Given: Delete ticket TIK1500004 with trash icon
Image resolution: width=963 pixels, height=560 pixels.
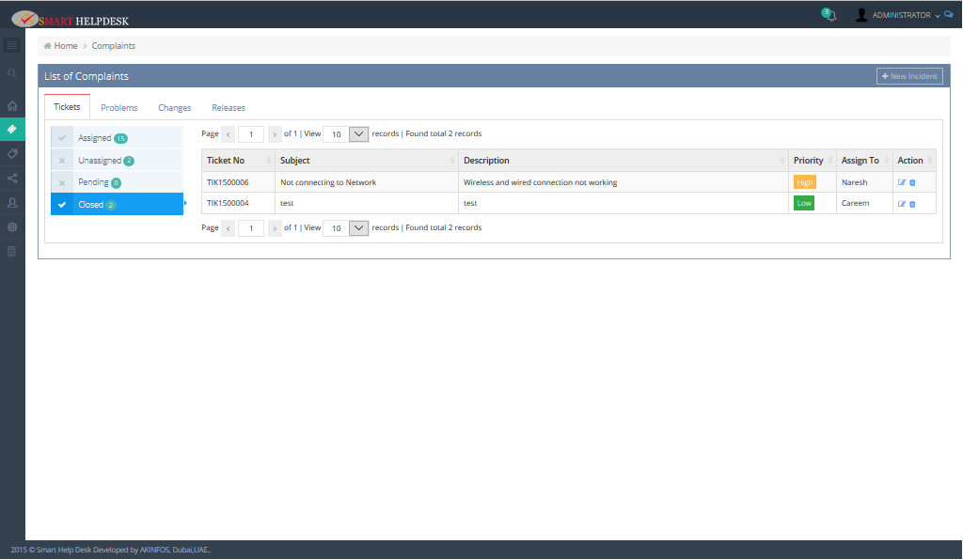Looking at the screenshot, I should point(912,204).
